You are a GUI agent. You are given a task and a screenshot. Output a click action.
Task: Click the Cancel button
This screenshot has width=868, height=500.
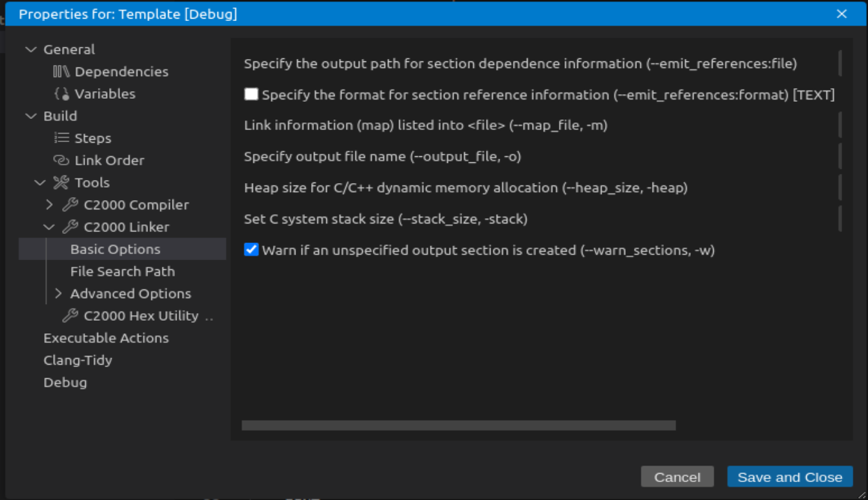pyautogui.click(x=677, y=477)
